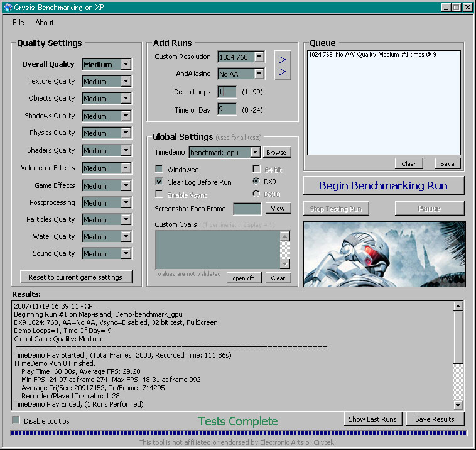Click the double-arrow add to queue button
This screenshot has height=450, width=476.
(x=283, y=65)
